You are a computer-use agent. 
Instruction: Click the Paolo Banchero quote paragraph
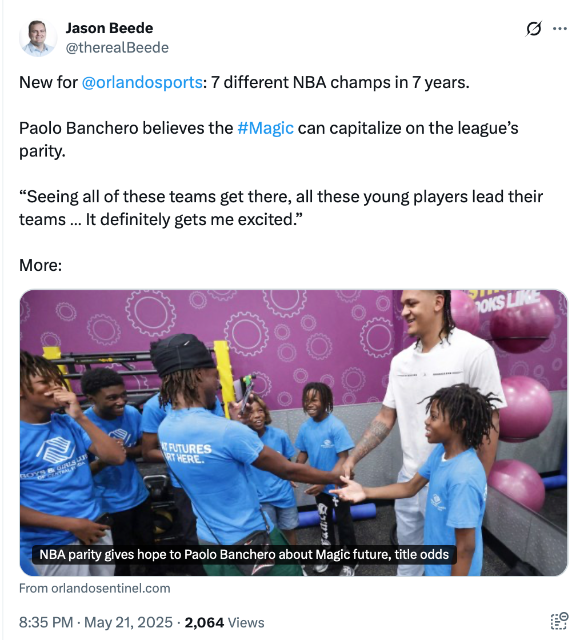click(281, 208)
